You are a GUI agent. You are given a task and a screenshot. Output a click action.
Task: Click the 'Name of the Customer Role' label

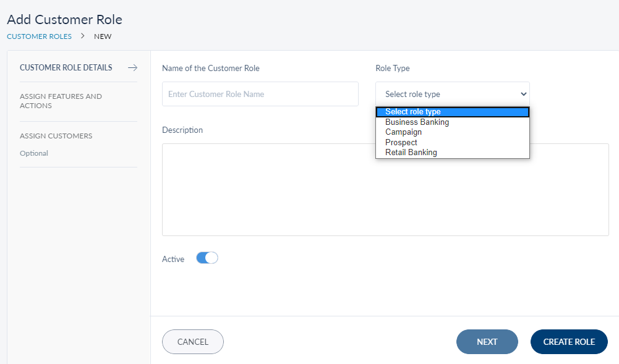(x=211, y=68)
